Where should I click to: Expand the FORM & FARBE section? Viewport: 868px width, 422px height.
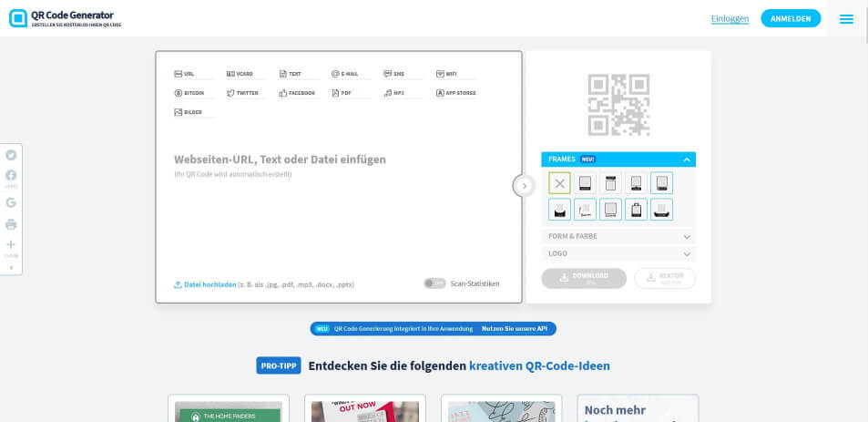click(618, 236)
